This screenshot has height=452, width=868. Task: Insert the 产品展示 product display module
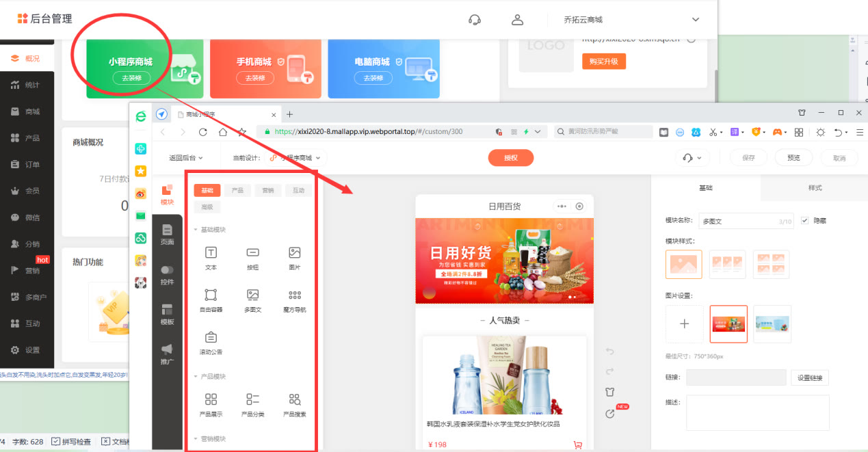coord(211,403)
